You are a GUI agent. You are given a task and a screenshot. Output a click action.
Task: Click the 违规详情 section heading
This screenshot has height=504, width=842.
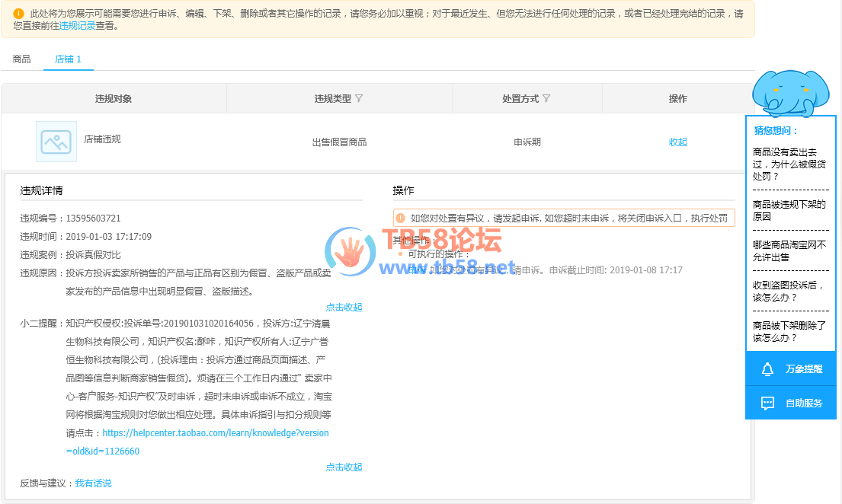coord(41,190)
